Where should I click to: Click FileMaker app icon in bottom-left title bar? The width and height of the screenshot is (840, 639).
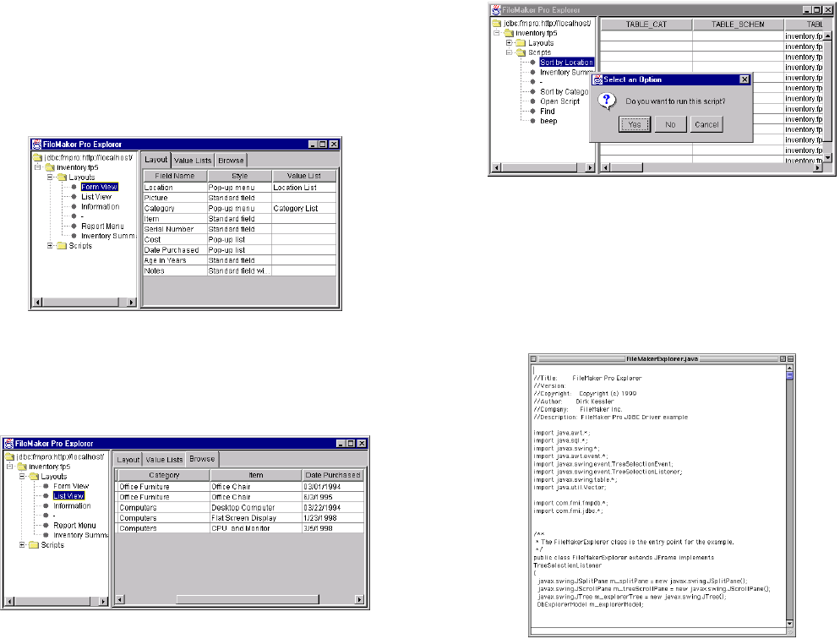9,444
